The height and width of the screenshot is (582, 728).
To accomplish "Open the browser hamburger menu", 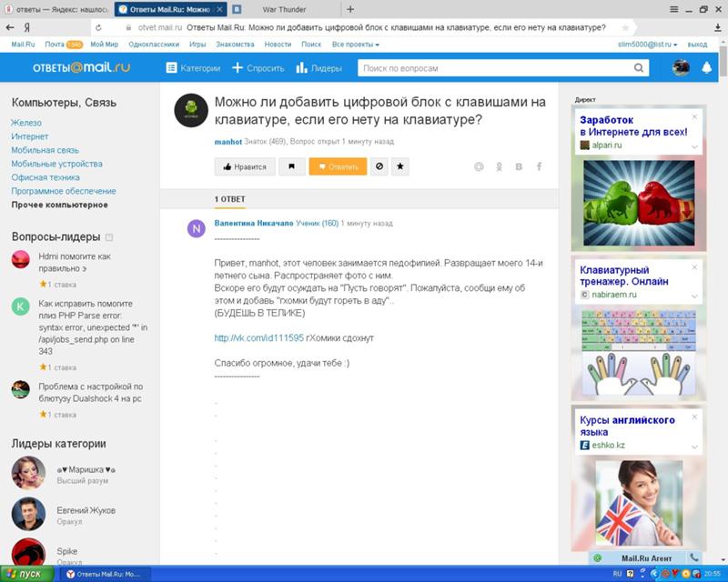I will tap(674, 9).
